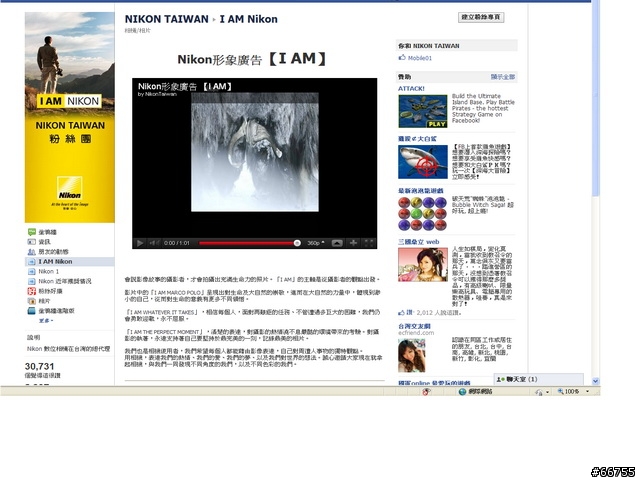Click the security icon in the status bar
This screenshot has width=640, height=480.
click(x=426, y=391)
